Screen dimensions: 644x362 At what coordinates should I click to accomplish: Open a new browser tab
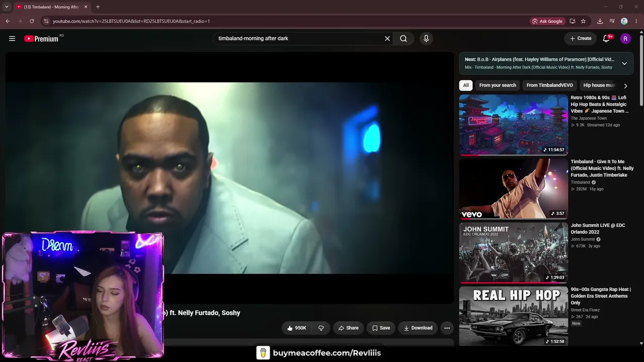point(98,7)
